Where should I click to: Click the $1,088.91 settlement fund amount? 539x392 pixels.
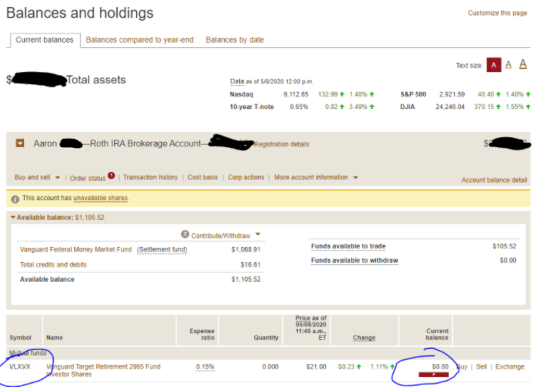coord(246,249)
